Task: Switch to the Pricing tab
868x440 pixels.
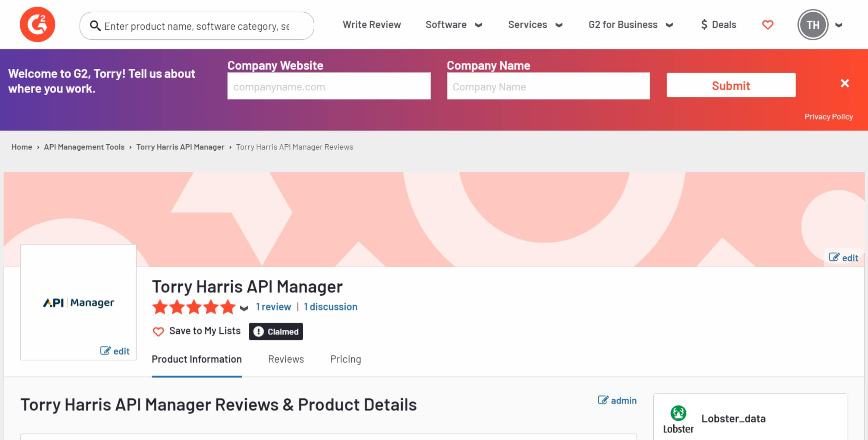Action: [345, 359]
